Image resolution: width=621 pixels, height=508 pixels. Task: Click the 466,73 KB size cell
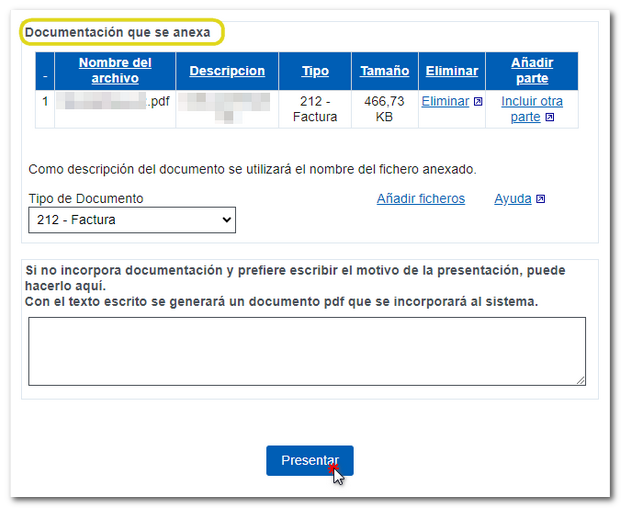pos(384,109)
